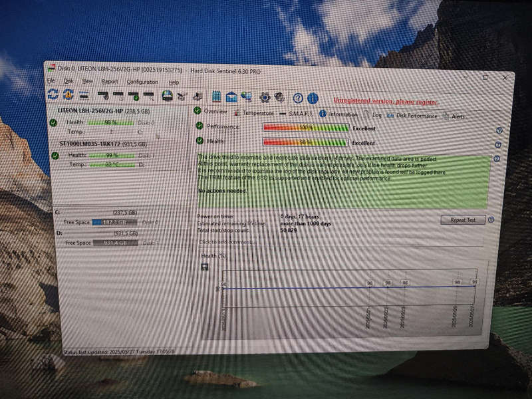532x399 pixels.
Task: Click the green check icon beside Performance
Action: pyautogui.click(x=200, y=126)
